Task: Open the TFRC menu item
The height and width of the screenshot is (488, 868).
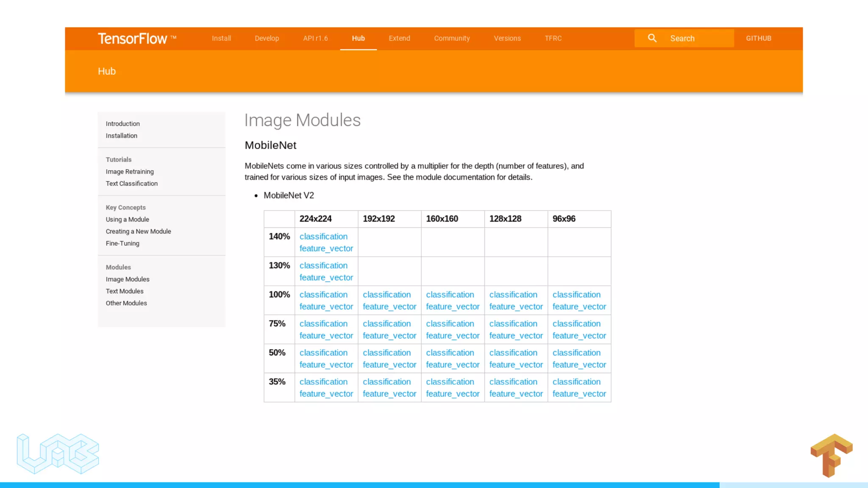Action: point(553,39)
